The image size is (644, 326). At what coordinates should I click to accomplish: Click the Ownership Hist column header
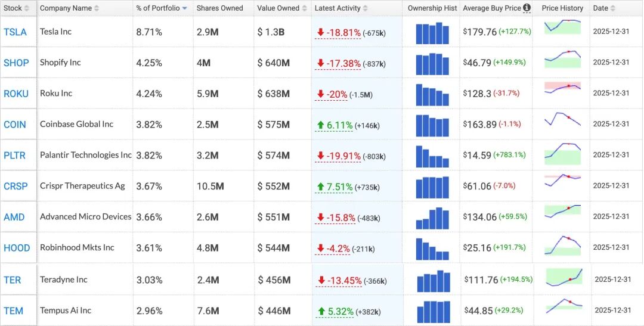[x=432, y=8]
